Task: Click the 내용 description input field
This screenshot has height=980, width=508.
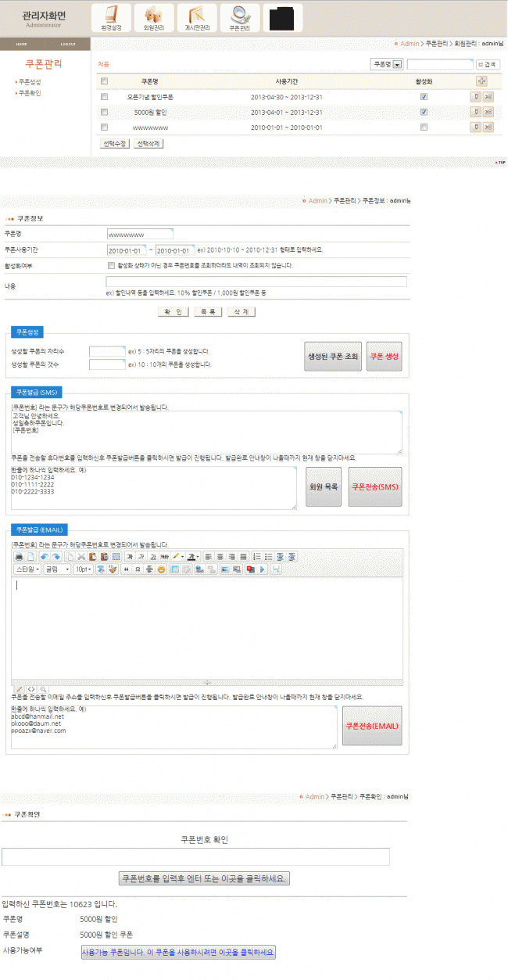Action: pyautogui.click(x=256, y=282)
